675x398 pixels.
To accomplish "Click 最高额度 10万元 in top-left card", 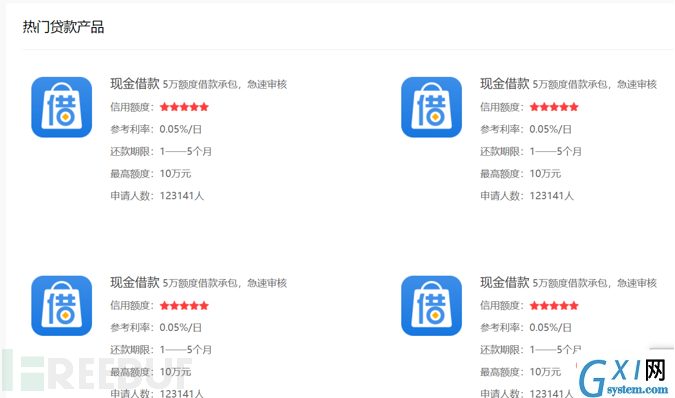I will pos(151,174).
